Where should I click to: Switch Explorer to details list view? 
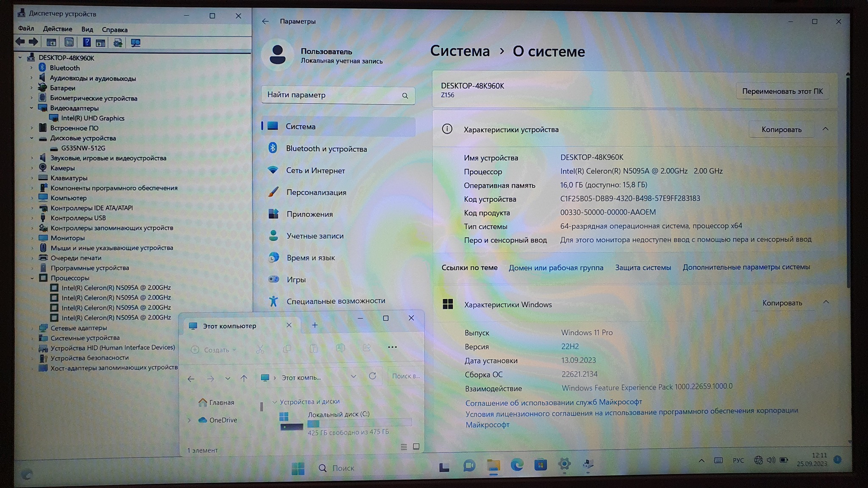point(404,447)
